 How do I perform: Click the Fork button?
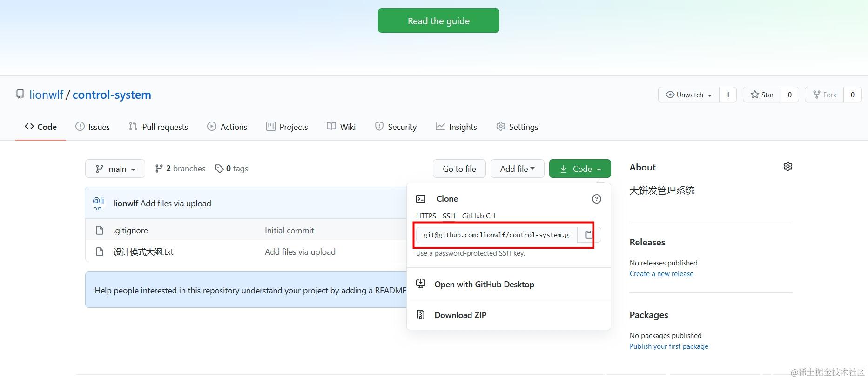point(824,95)
